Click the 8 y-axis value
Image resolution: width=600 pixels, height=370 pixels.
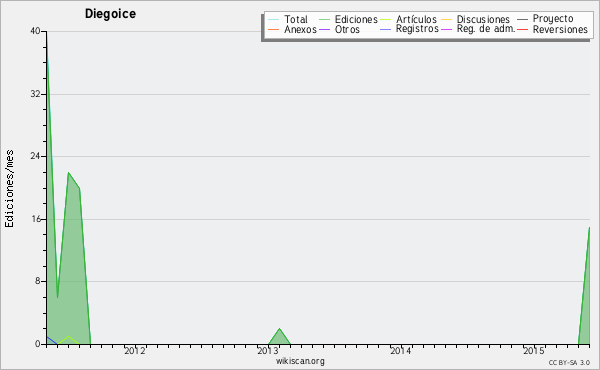[x=38, y=281]
